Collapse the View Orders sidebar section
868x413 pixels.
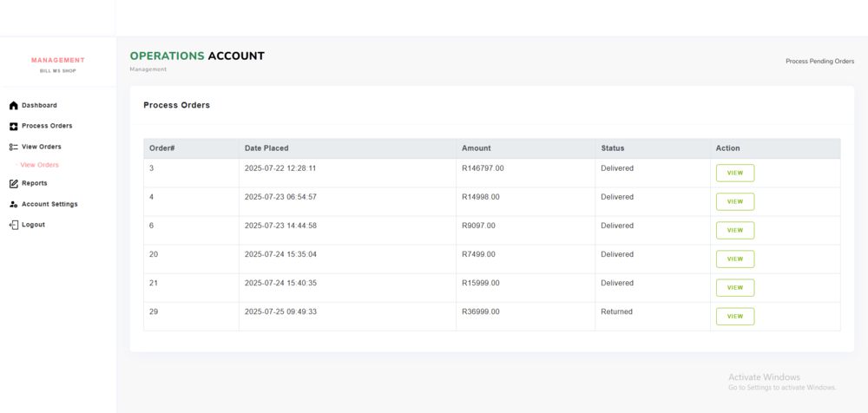pos(41,147)
